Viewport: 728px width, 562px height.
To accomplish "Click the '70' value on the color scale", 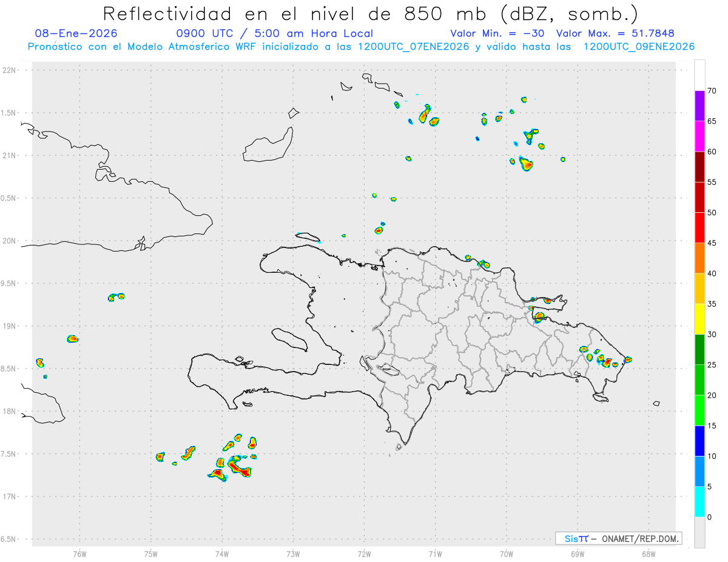I will point(712,90).
